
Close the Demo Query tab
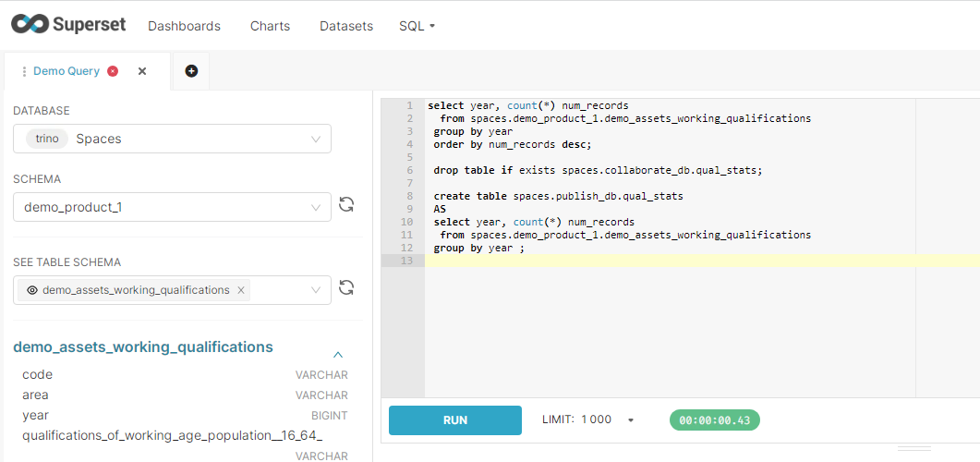pos(142,71)
